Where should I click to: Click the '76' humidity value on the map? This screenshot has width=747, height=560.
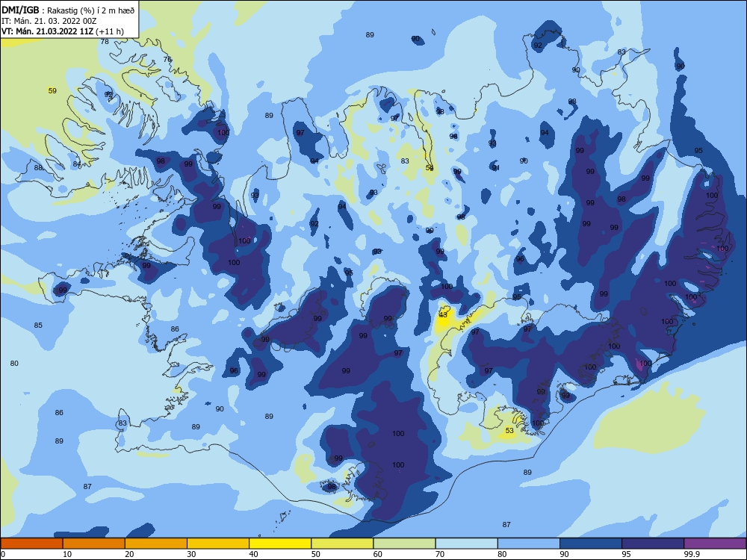coord(167,60)
